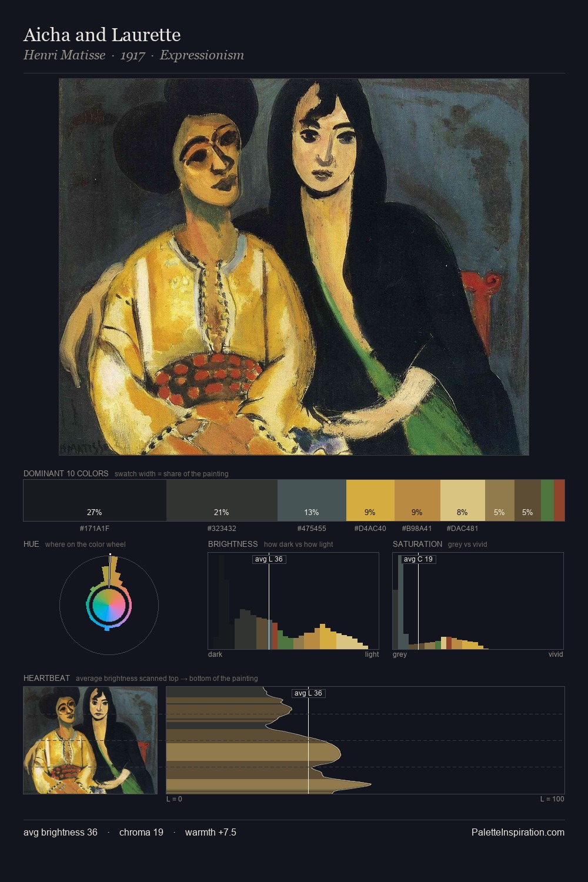Select the #DAC481 pale yellow swatch showing 8%
This screenshot has width=588, height=882.
point(463,500)
